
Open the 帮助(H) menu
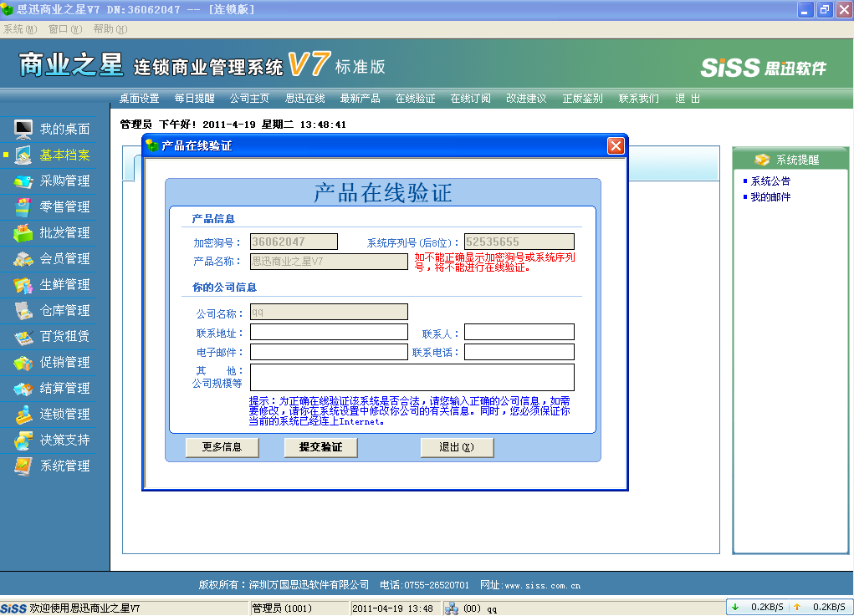[110, 28]
